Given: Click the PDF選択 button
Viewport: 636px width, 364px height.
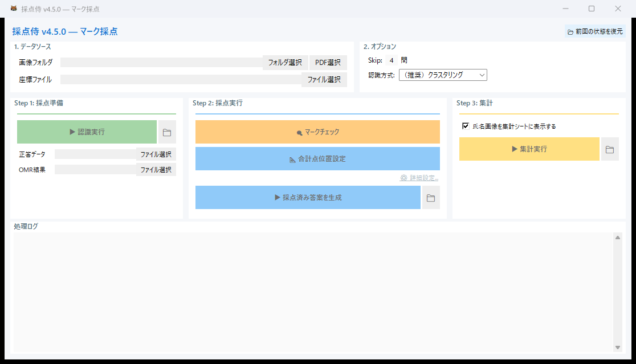Looking at the screenshot, I should (x=328, y=62).
